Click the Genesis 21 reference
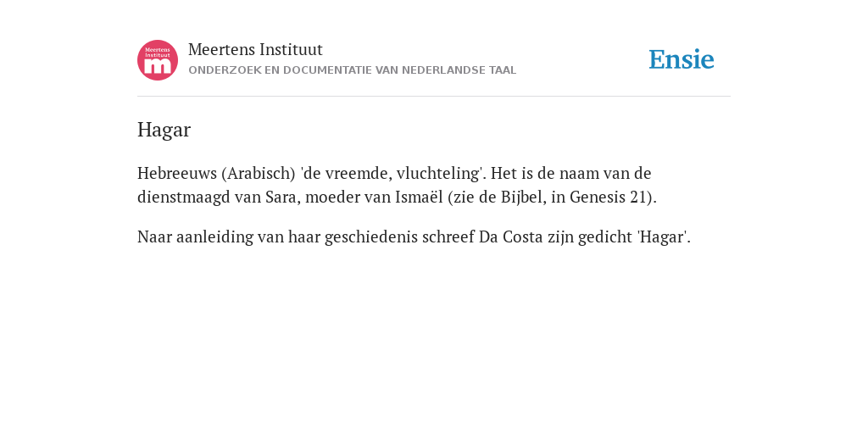868x434 pixels. 609,197
